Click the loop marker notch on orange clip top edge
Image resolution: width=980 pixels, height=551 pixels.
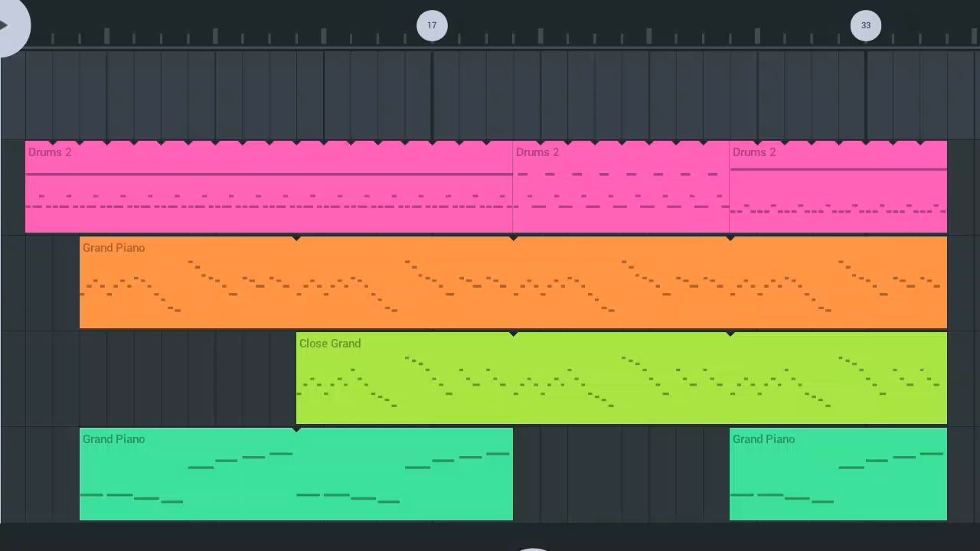click(296, 239)
